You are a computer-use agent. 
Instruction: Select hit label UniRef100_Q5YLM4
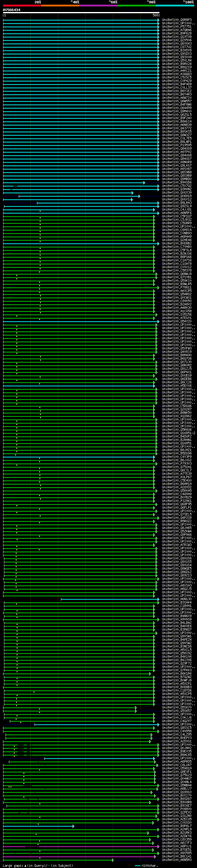coord(177,61)
